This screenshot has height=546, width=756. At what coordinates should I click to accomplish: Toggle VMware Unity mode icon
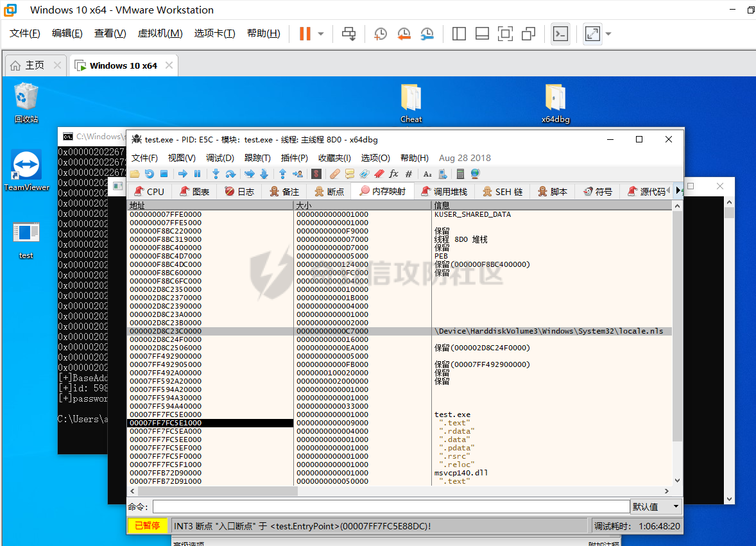click(529, 33)
